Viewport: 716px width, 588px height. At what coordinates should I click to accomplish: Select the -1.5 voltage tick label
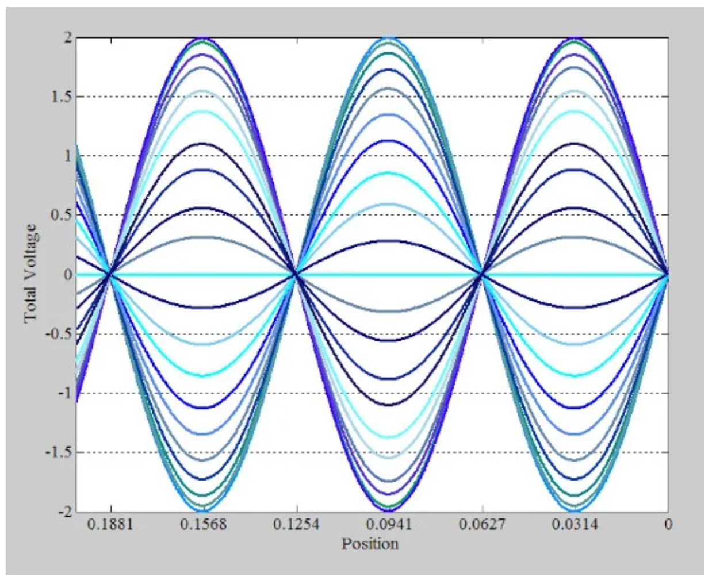[x=59, y=452]
